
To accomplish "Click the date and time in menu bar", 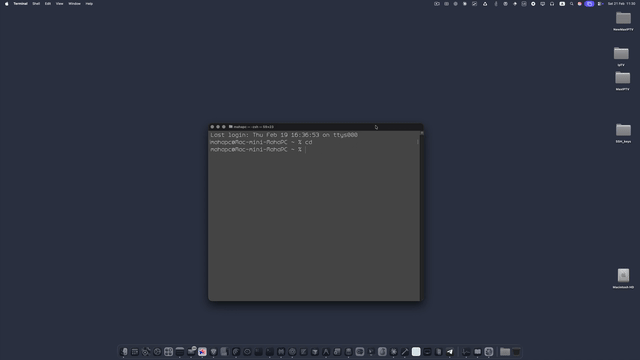I will 621,4.
